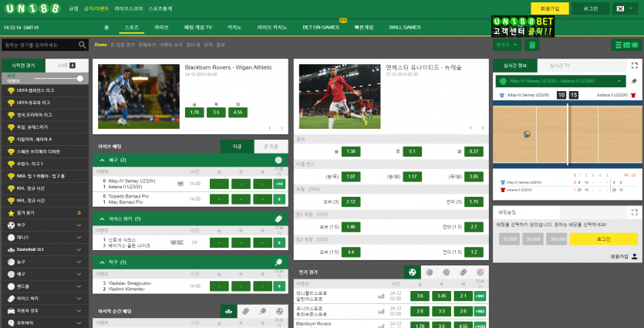Switch to grid layout view icon
Screen dimensions: 644x328
point(627,45)
